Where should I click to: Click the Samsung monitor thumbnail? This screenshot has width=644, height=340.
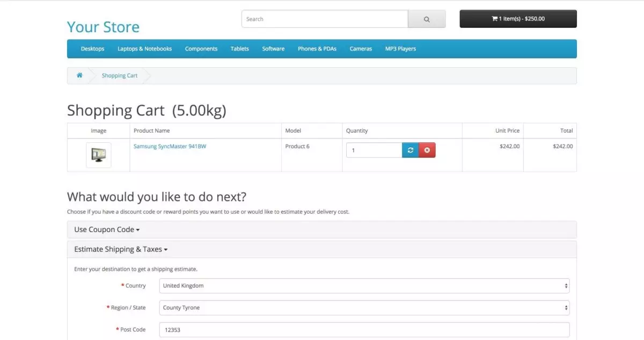click(x=99, y=155)
